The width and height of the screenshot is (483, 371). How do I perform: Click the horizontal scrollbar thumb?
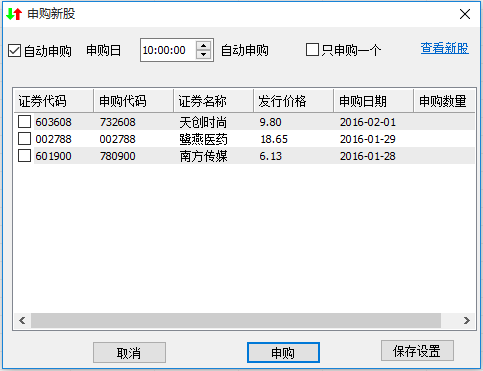236,321
